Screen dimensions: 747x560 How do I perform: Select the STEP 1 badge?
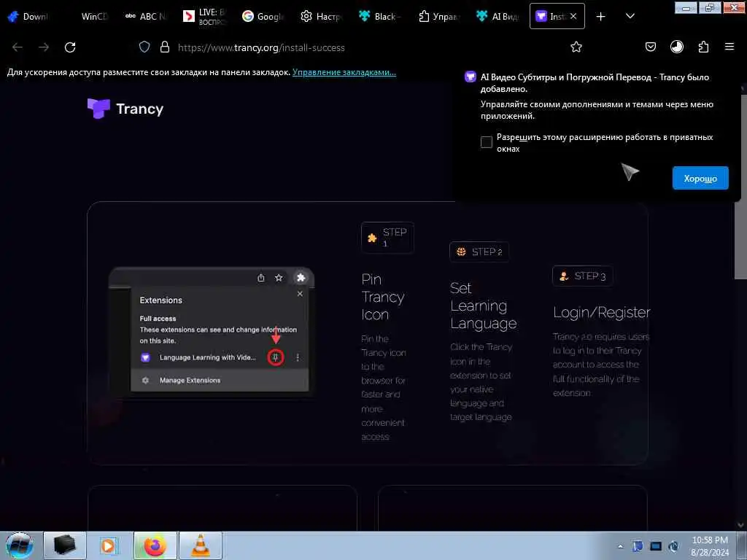click(x=387, y=238)
